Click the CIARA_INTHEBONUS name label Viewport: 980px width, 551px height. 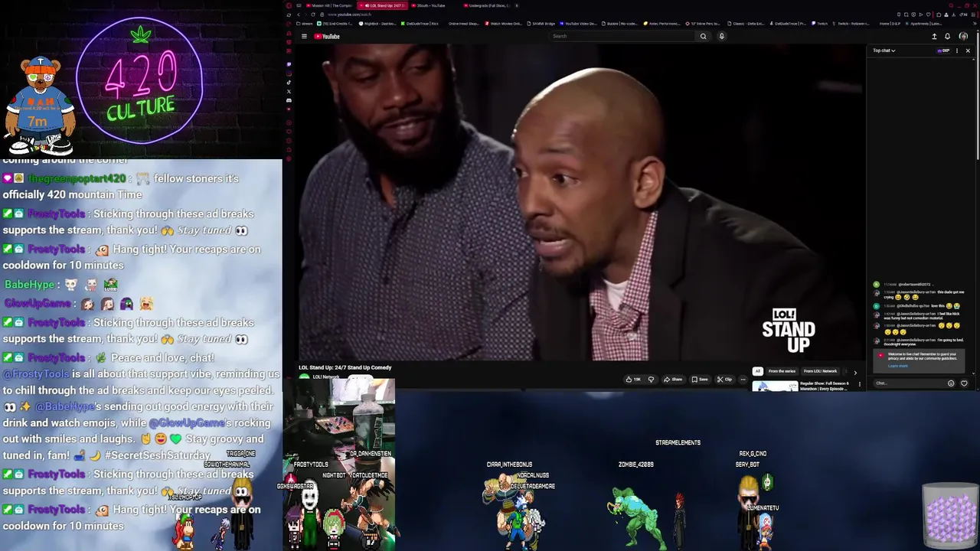pyautogui.click(x=509, y=465)
